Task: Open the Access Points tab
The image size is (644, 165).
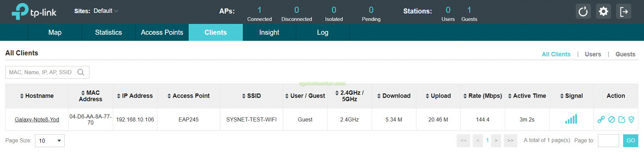Action: 162,32
